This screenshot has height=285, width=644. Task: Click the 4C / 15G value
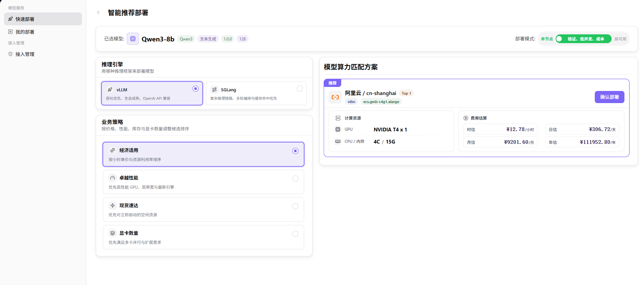[384, 142]
